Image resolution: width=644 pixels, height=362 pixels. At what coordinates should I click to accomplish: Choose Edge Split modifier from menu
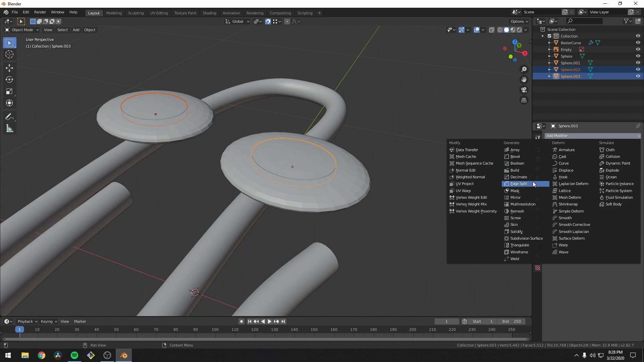(x=519, y=184)
